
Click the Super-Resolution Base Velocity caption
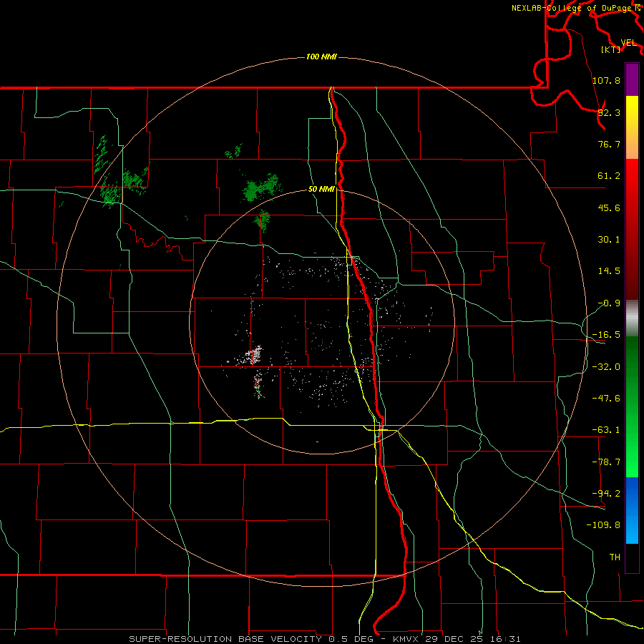(325, 639)
